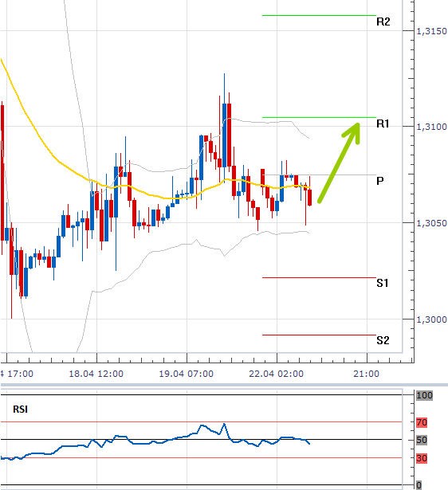
Task: Click the R2 resistance label
Action: click(x=383, y=22)
